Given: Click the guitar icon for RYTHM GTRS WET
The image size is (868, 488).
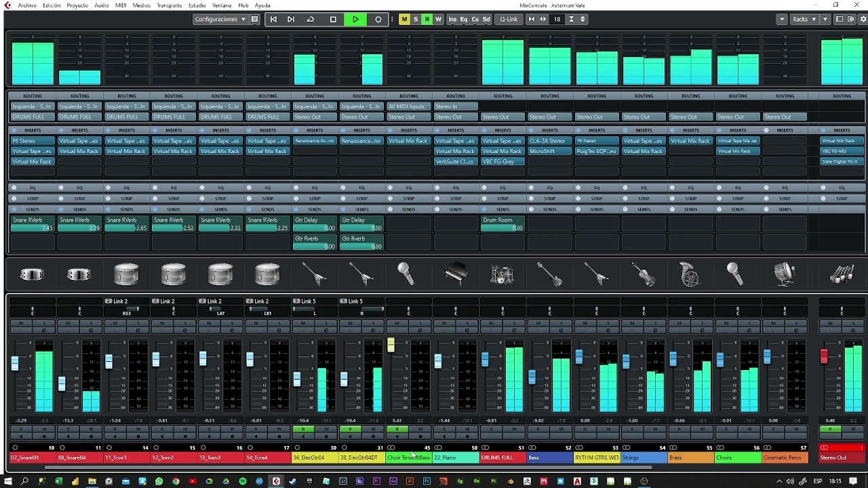Looking at the screenshot, I should (597, 274).
